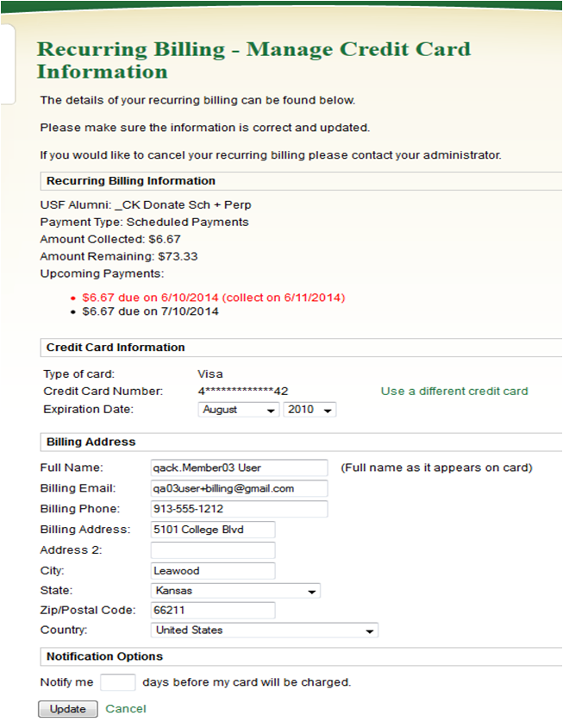Click the 'Notify me' days input box
The height and width of the screenshot is (728, 563).
click(118, 682)
